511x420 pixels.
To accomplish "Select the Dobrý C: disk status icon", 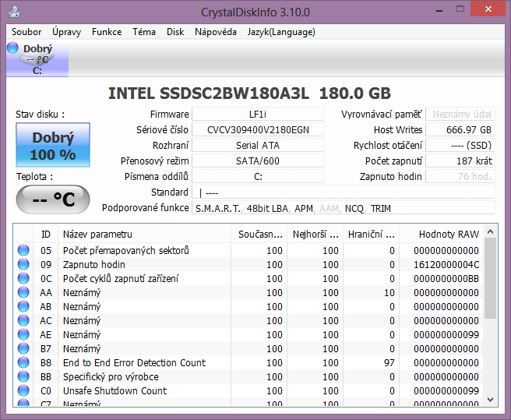I will click(x=37, y=59).
